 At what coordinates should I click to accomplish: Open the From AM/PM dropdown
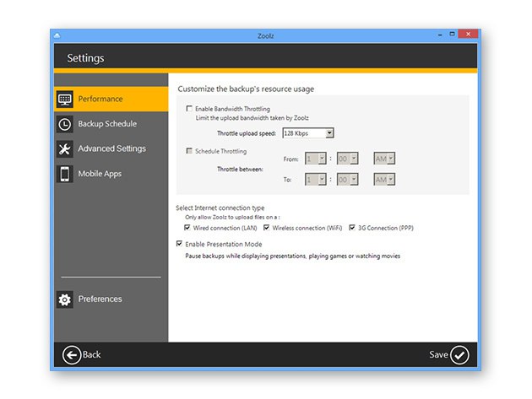pos(384,159)
